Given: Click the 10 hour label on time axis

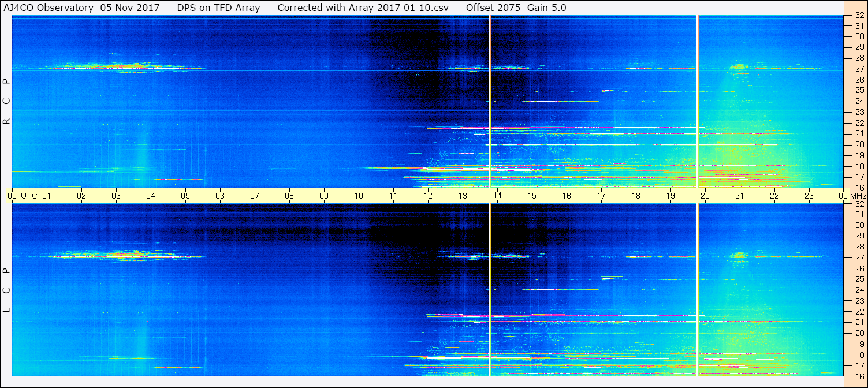Looking at the screenshot, I should click(359, 196).
